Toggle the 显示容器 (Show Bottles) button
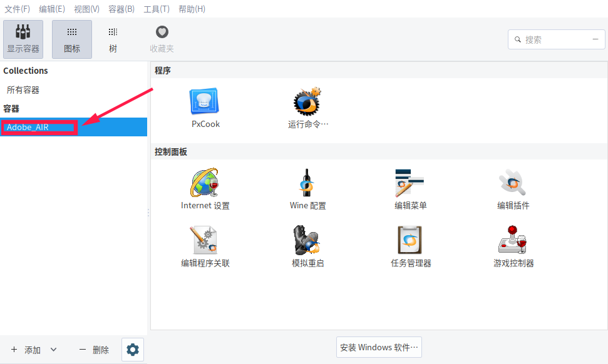 click(x=23, y=39)
